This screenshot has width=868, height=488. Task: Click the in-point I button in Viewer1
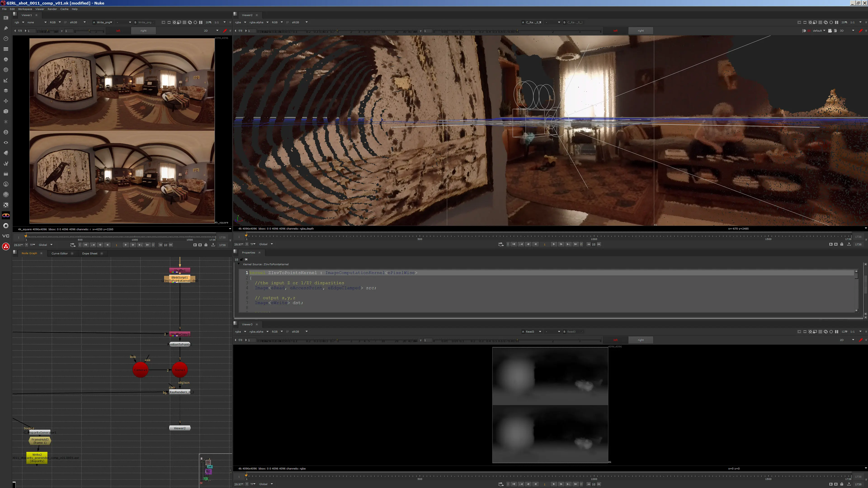80,245
